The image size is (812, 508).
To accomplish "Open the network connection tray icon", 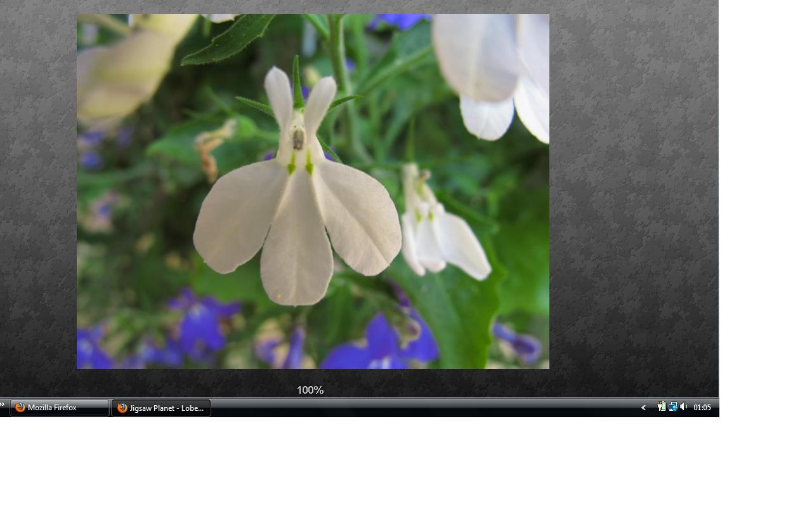I will [x=672, y=407].
